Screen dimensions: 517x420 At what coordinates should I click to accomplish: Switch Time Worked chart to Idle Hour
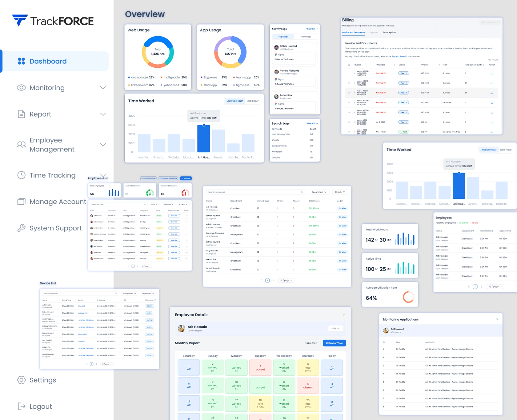[x=252, y=101]
